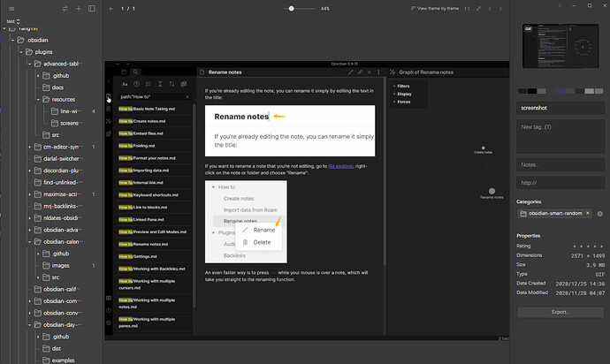Click the purple color swatch
The width and height of the screenshot is (610, 364).
(x=560, y=91)
